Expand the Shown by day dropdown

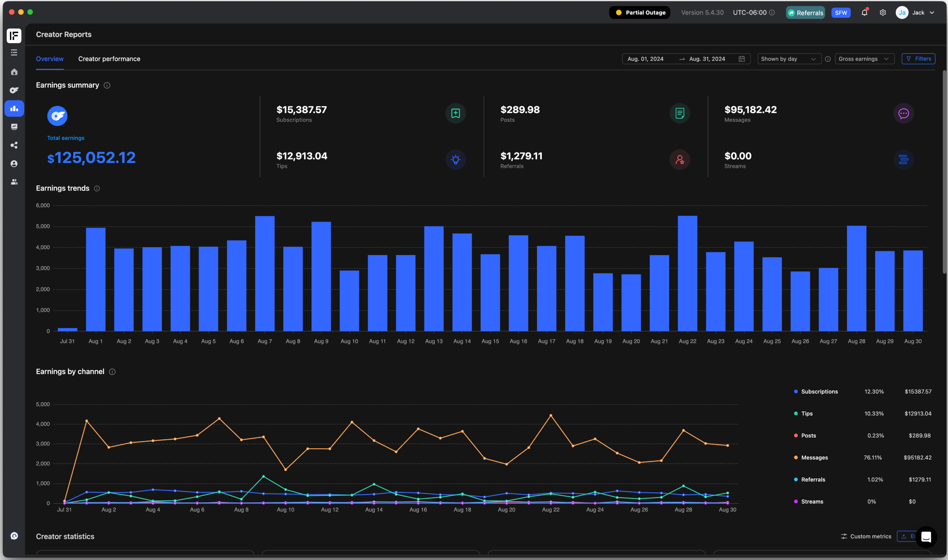789,59
